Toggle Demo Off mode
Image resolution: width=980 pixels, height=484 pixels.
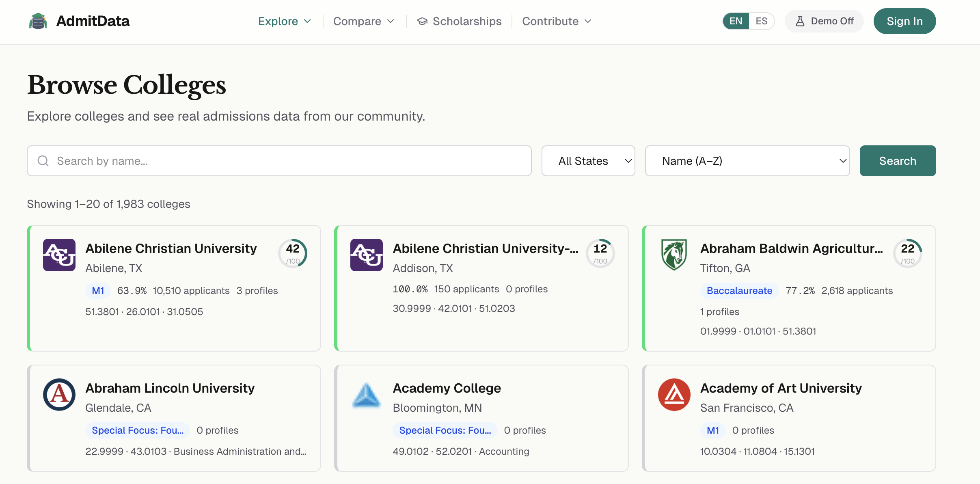pos(824,21)
